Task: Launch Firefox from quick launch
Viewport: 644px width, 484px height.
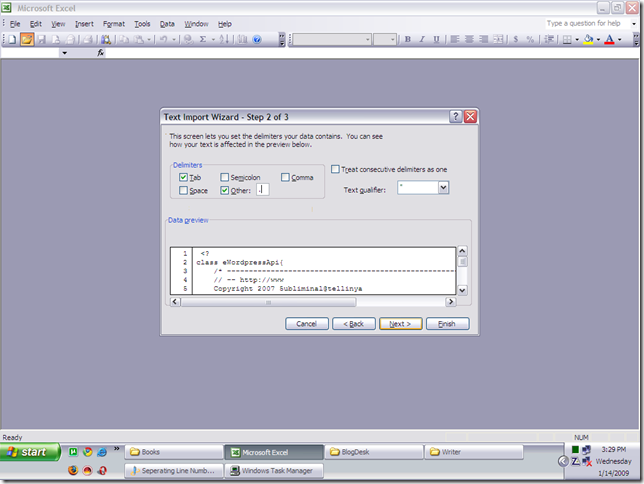Action: click(x=73, y=470)
